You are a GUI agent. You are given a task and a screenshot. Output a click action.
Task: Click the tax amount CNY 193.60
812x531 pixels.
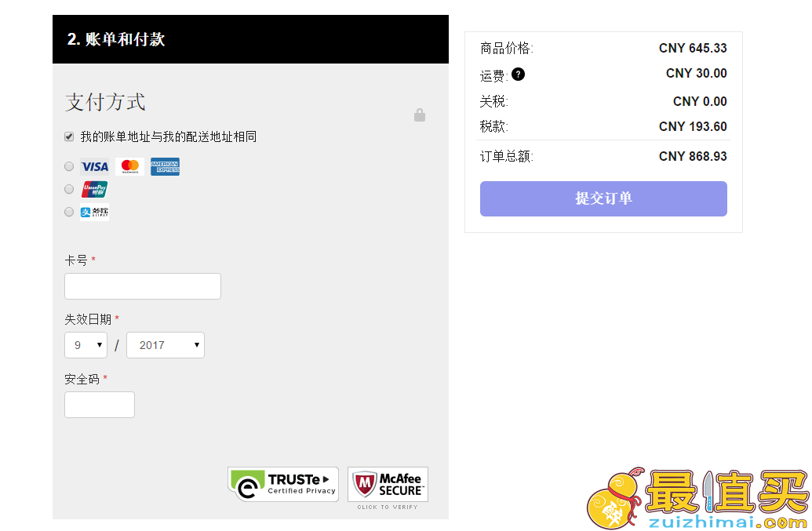(x=693, y=127)
